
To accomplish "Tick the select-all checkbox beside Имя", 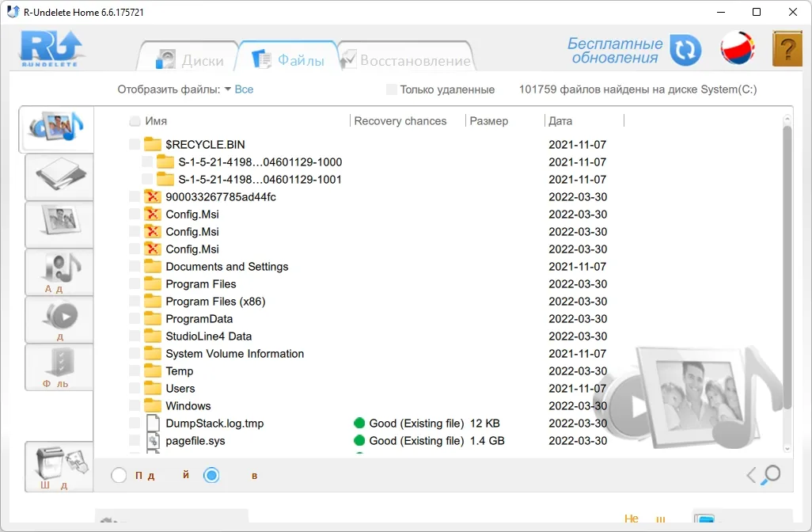I will click(135, 120).
